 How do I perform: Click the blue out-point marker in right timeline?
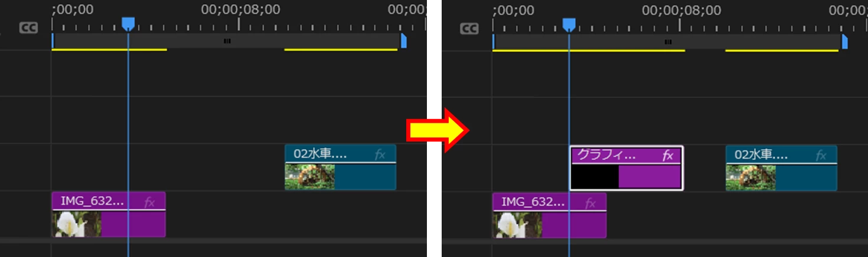coord(845,41)
